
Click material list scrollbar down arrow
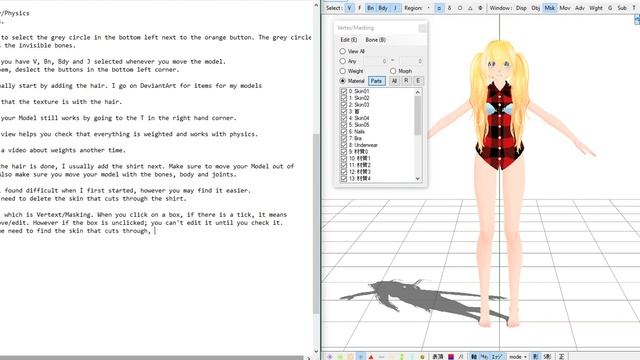(418, 178)
